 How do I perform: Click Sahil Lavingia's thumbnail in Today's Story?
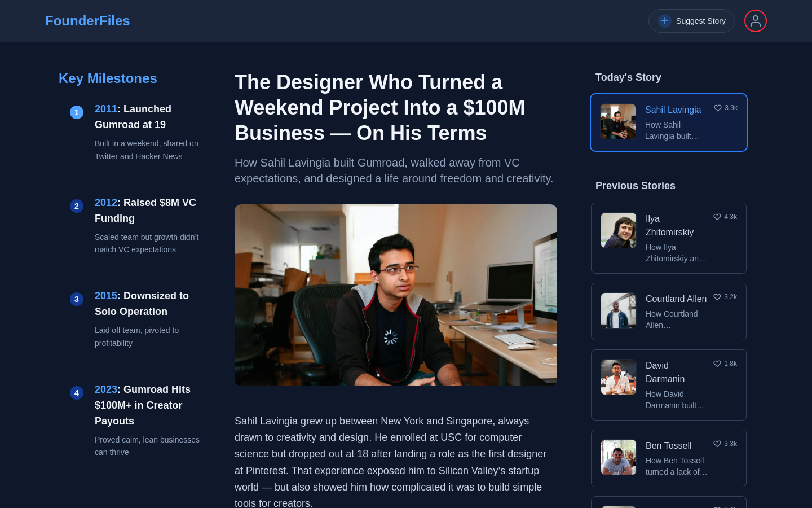(x=618, y=121)
